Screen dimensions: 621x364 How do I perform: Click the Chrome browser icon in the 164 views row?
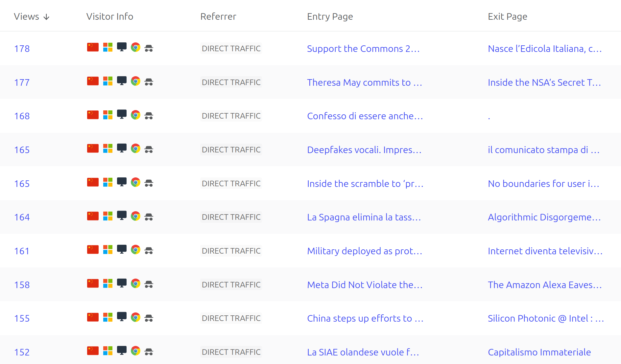135,216
